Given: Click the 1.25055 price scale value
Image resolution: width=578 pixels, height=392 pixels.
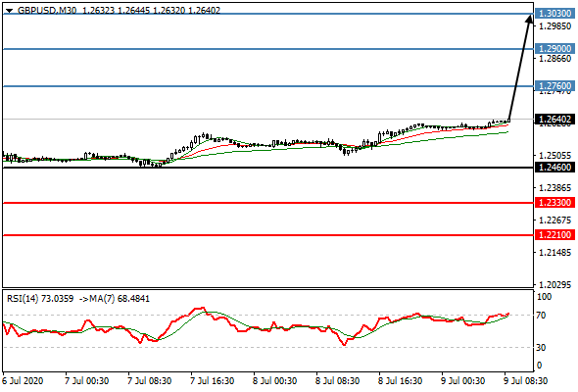Looking at the screenshot, I should pos(555,155).
